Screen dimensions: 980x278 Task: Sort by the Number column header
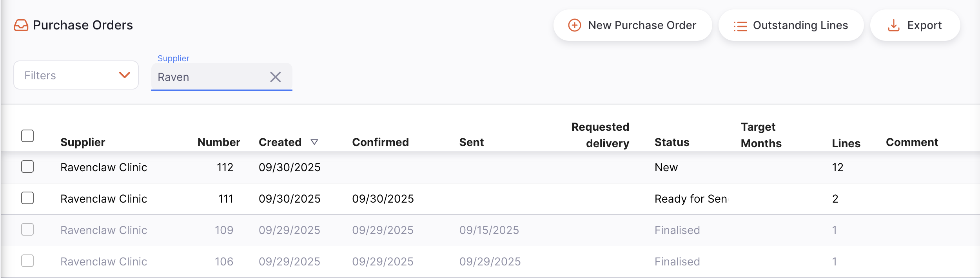[x=219, y=142]
